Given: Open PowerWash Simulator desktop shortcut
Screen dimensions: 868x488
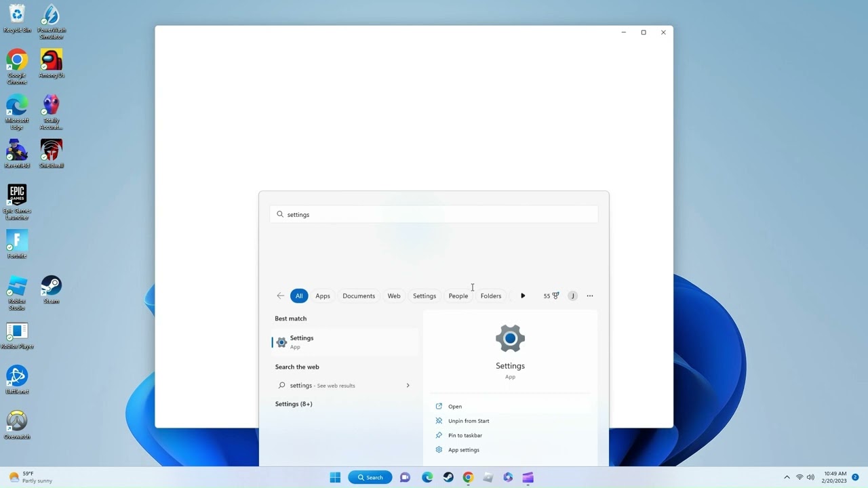Looking at the screenshot, I should pyautogui.click(x=52, y=22).
